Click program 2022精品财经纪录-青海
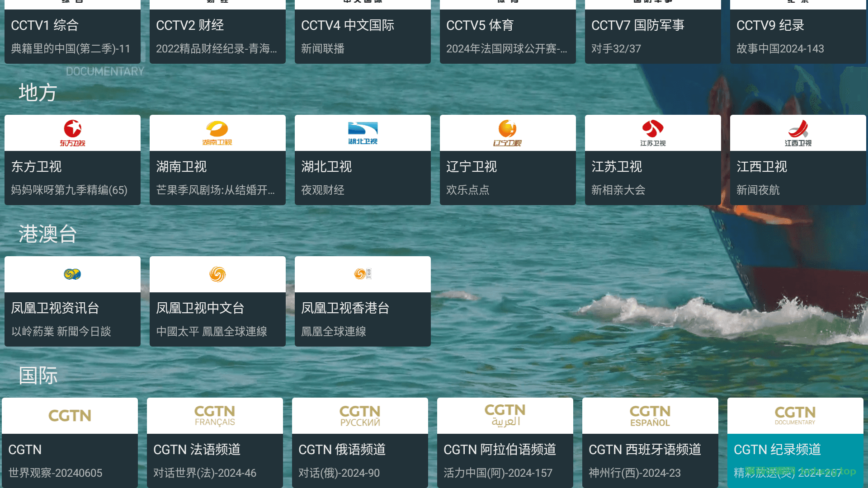 (216, 48)
